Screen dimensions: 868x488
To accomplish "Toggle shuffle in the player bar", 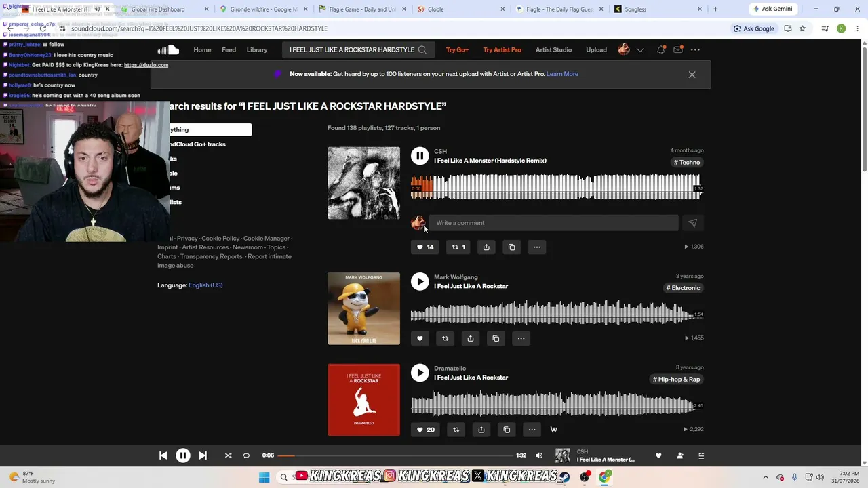I will pos(228,455).
